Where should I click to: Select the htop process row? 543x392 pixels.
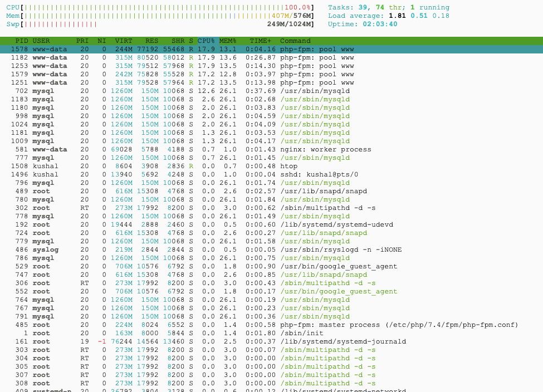click(272, 166)
